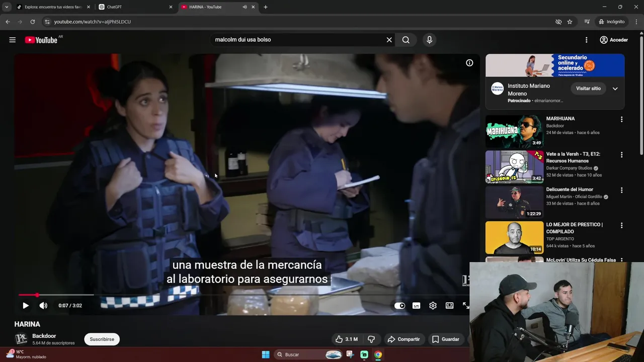644x362 pixels.
Task: Close the ChatGPT tab
Action: coord(171,7)
